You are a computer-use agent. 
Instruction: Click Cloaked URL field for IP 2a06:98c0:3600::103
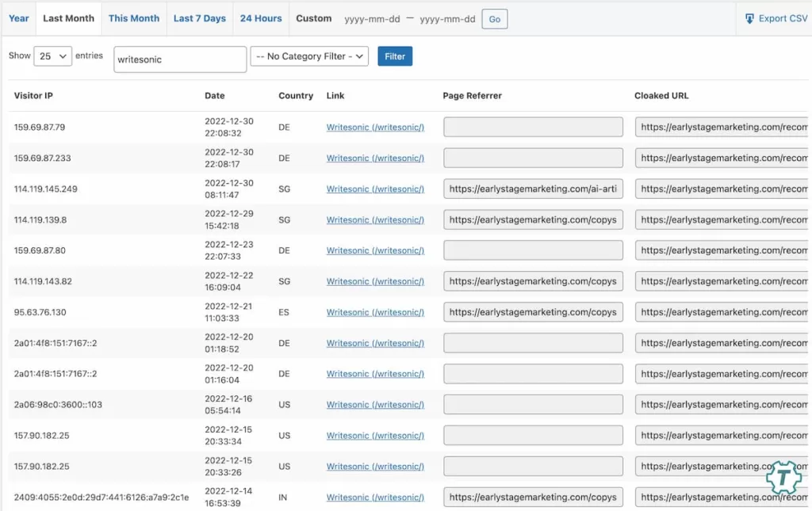723,405
